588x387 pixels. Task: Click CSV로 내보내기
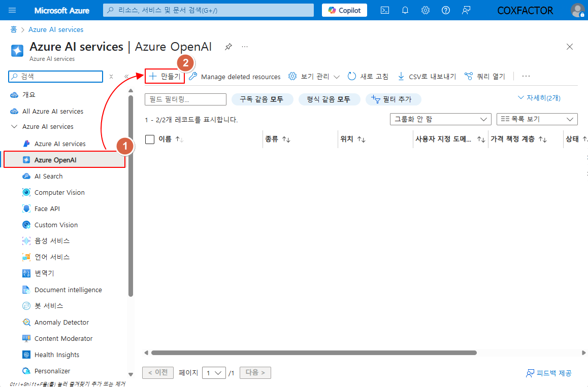coord(427,77)
